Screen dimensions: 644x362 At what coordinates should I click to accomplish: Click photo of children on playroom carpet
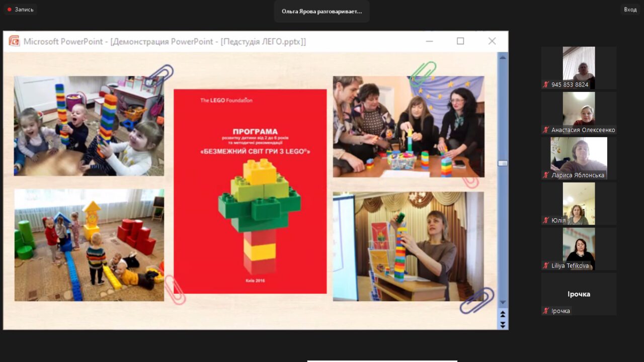pos(89,245)
